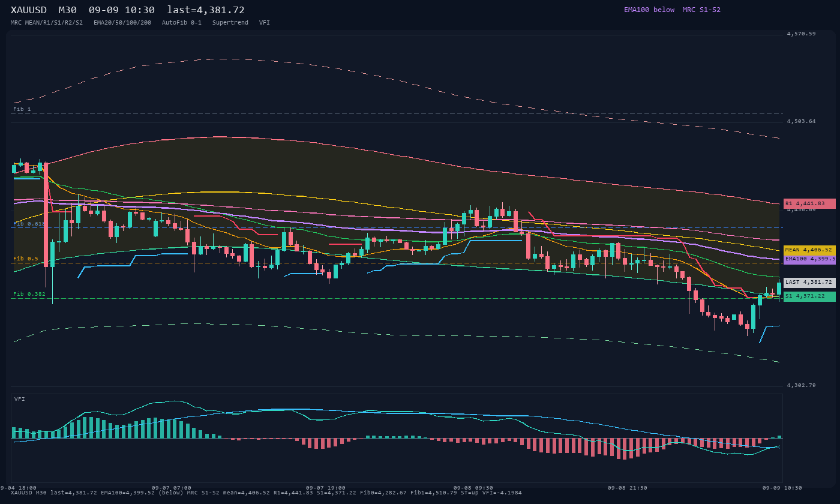Click the Fib 0.382 level label
Screen dimensions: 840x504
pyautogui.click(x=29, y=294)
